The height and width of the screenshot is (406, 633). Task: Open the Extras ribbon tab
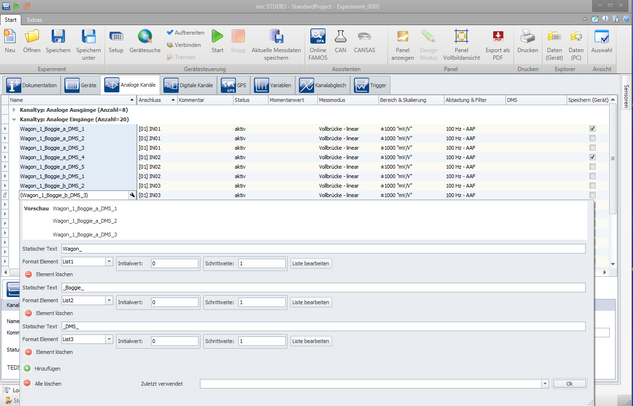pyautogui.click(x=35, y=20)
